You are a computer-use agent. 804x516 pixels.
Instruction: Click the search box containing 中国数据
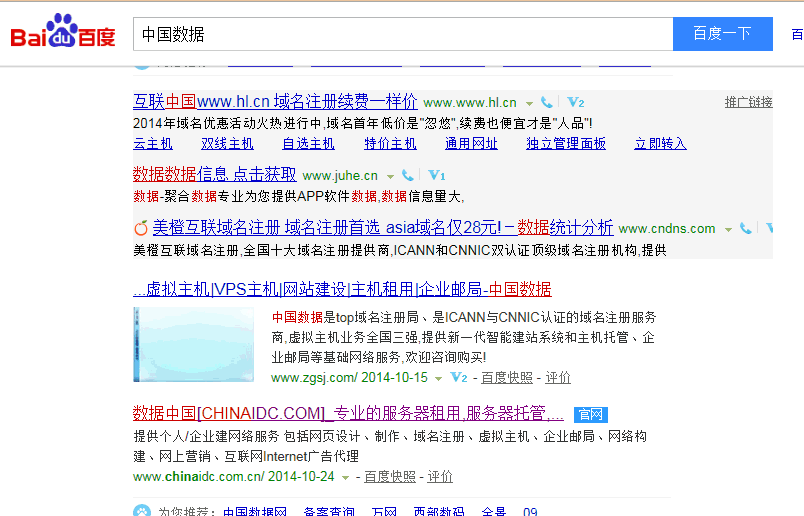pos(402,34)
